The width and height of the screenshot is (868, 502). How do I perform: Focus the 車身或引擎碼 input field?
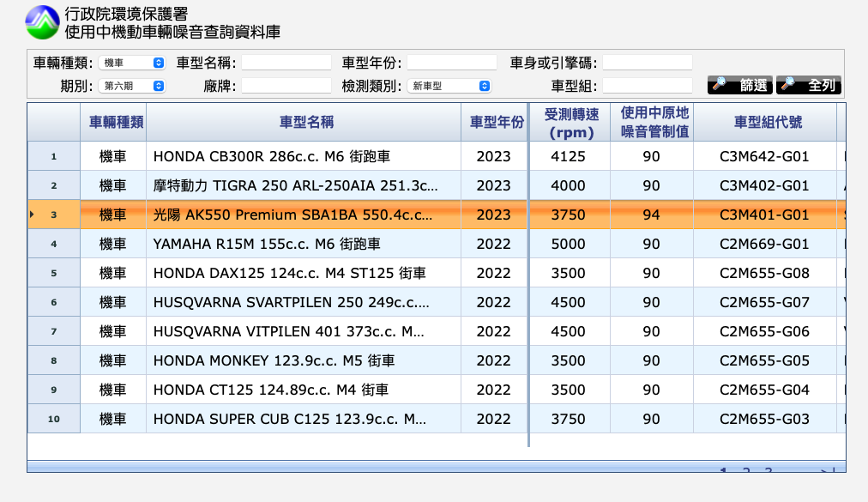pyautogui.click(x=647, y=63)
